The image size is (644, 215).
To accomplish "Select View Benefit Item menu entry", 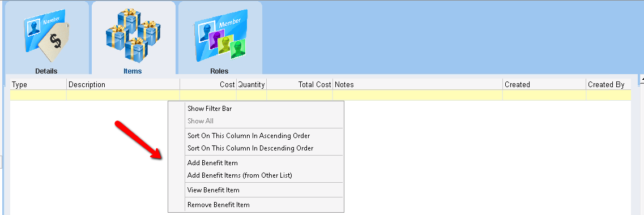I will [213, 190].
